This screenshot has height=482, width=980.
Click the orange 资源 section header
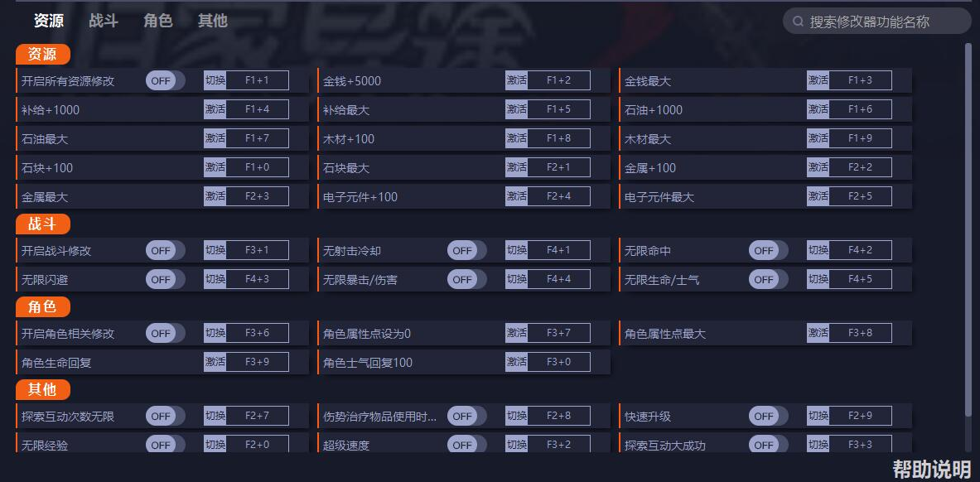pos(42,55)
